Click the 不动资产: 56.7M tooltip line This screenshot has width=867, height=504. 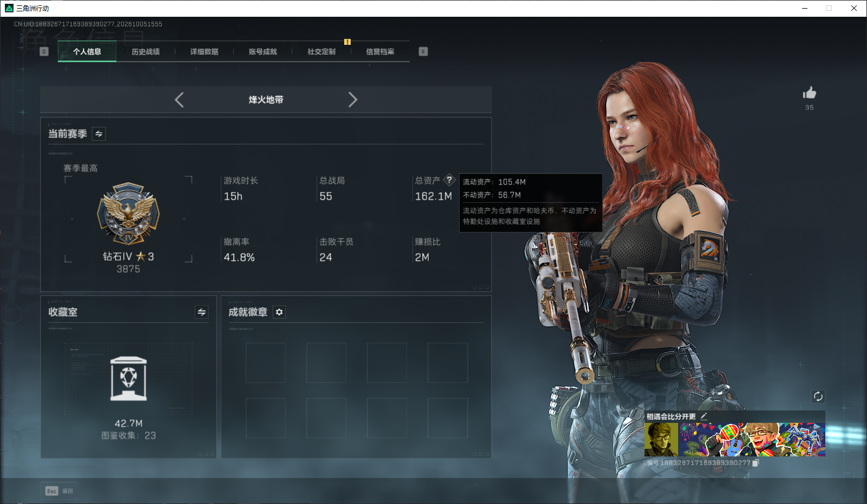coord(492,195)
